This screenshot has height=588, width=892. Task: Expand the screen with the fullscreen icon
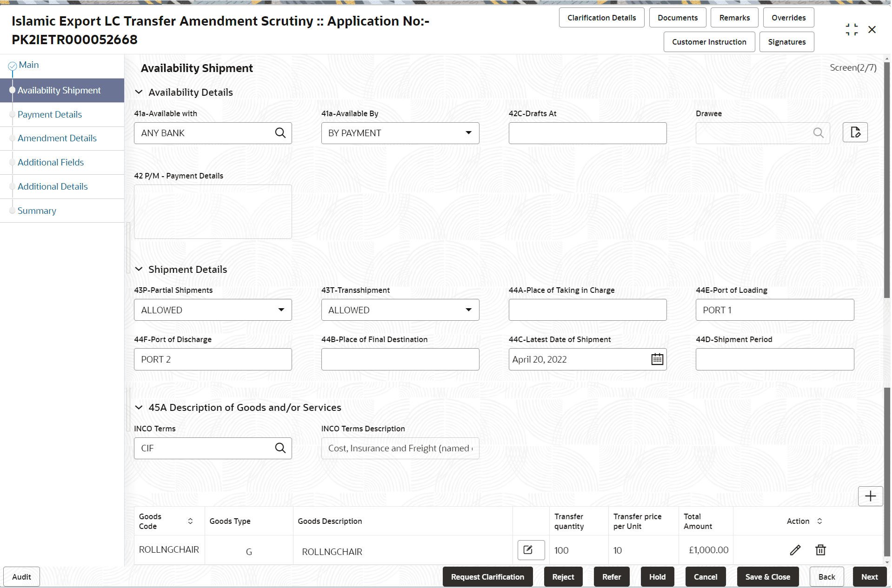[x=852, y=29]
